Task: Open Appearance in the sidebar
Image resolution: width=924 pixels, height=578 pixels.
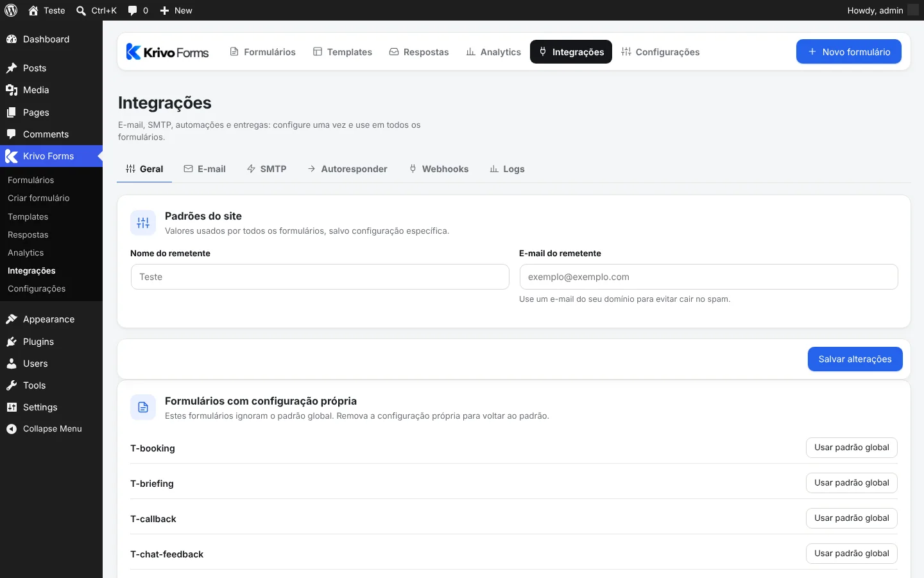Action: (51, 319)
